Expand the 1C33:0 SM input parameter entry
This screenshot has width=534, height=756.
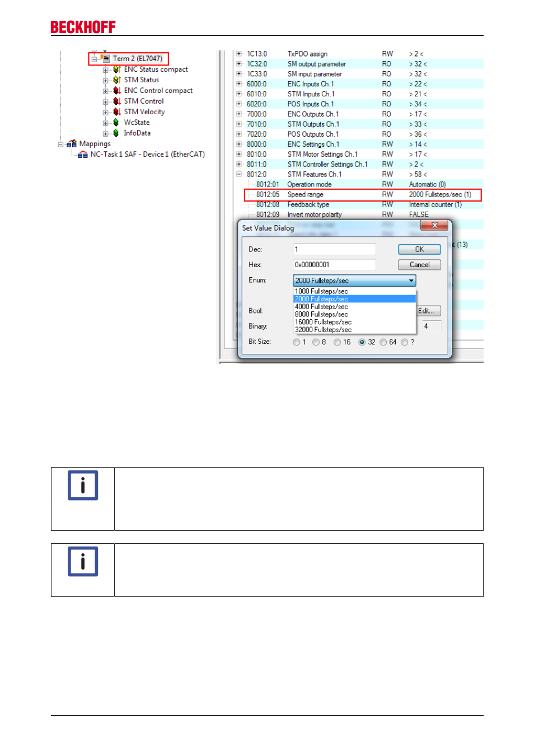(239, 74)
